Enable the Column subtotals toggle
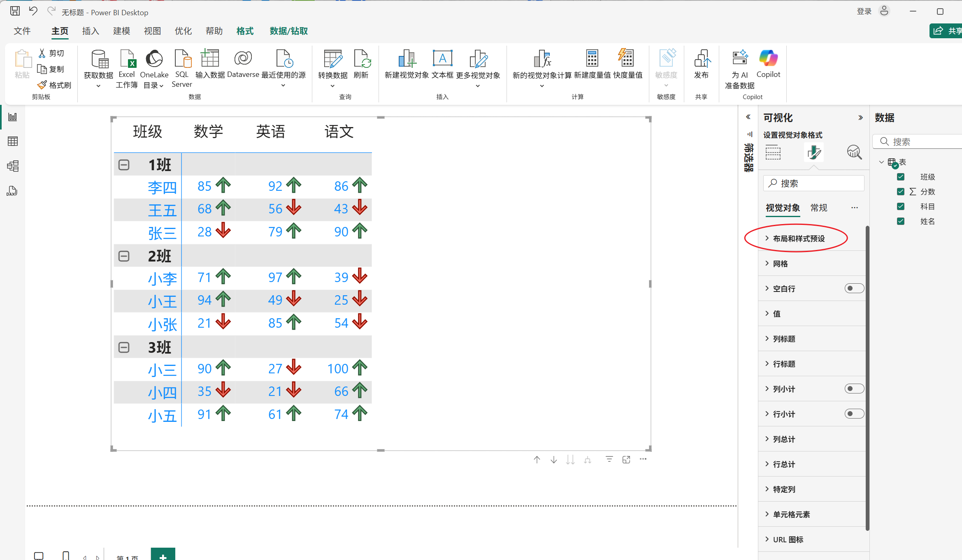The width and height of the screenshot is (962, 560). (854, 389)
